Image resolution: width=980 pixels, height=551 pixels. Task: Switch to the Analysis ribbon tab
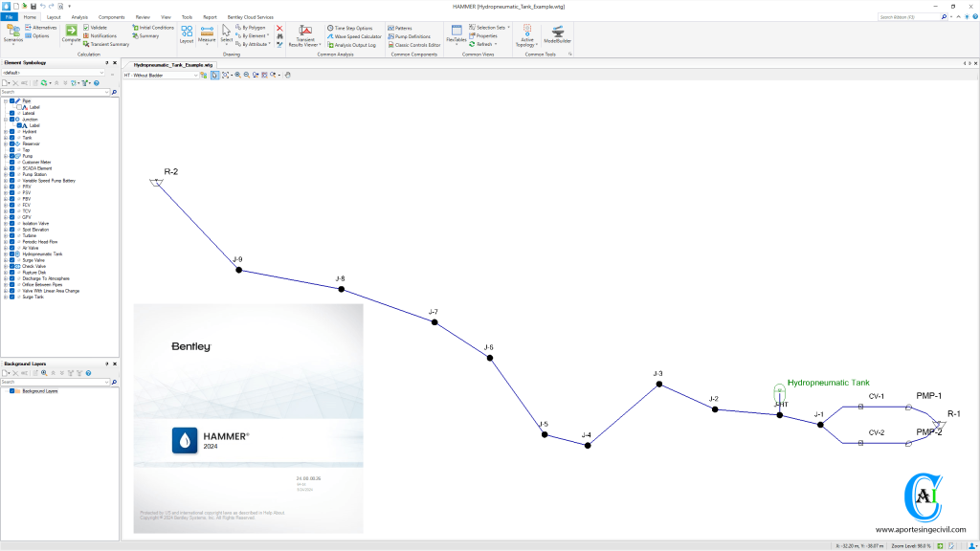coord(79,17)
